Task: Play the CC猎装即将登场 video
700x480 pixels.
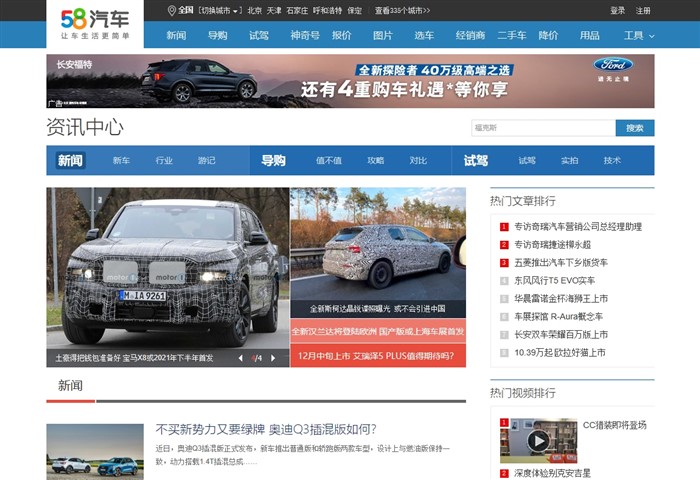Action: coord(538,441)
